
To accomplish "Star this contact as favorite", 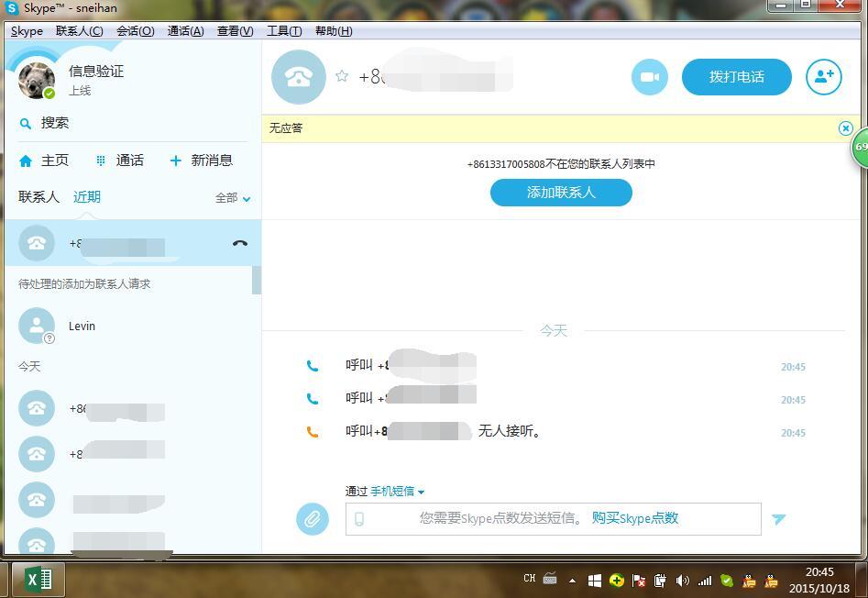I will [x=342, y=76].
